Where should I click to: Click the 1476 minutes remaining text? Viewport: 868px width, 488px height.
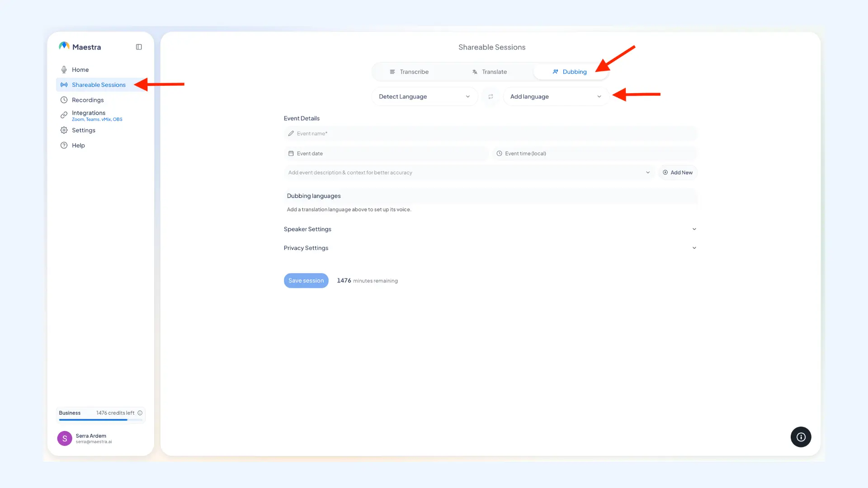coord(367,281)
